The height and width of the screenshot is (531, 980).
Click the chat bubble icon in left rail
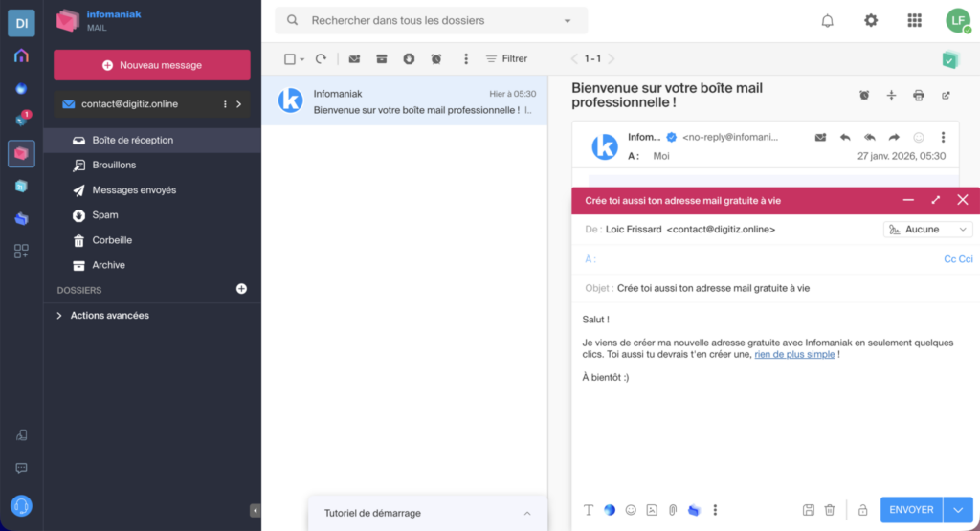click(21, 468)
